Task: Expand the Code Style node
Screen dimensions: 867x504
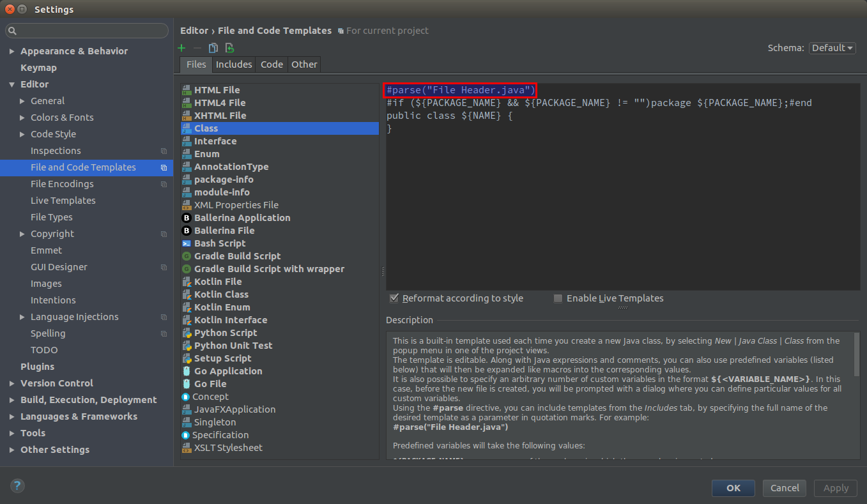Action: click(22, 134)
